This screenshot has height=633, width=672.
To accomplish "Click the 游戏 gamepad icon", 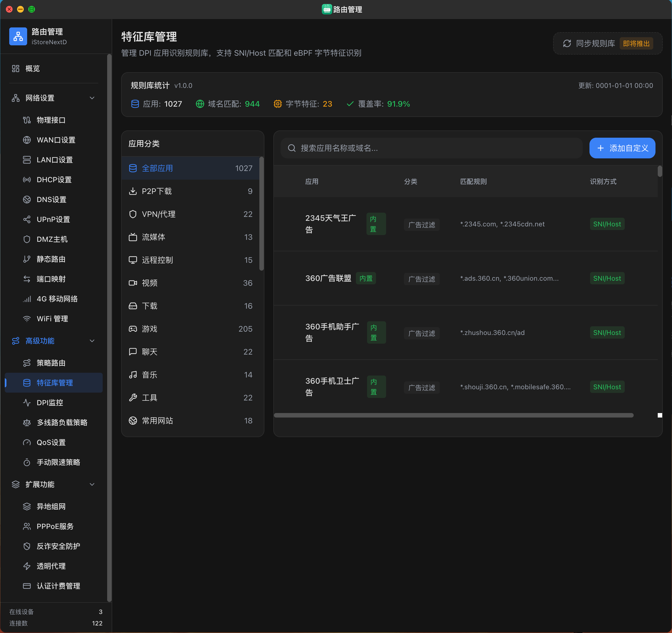I will tap(133, 329).
